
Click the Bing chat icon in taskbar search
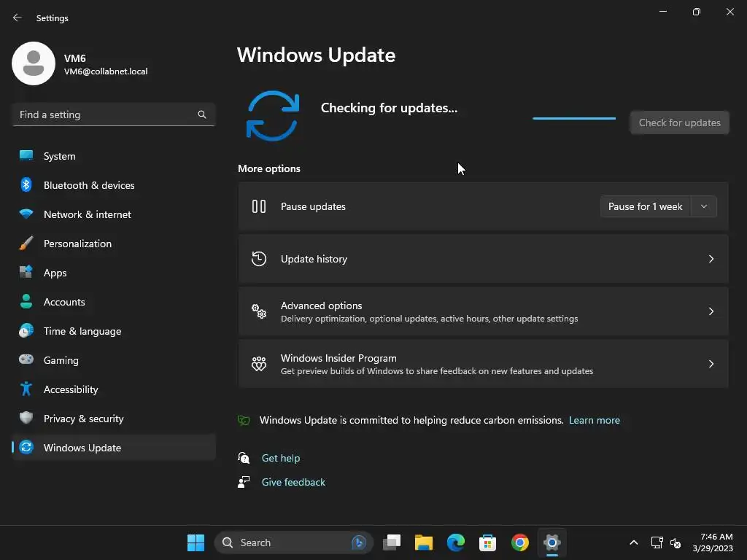point(359,542)
